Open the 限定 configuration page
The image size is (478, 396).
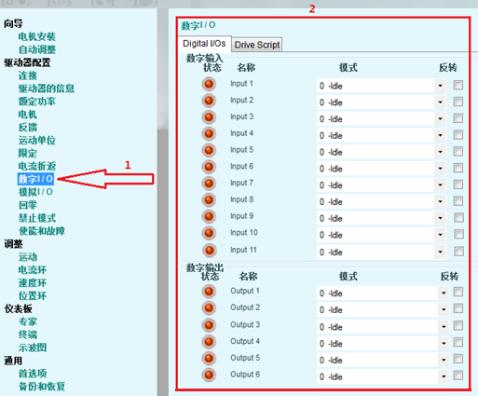(x=28, y=153)
